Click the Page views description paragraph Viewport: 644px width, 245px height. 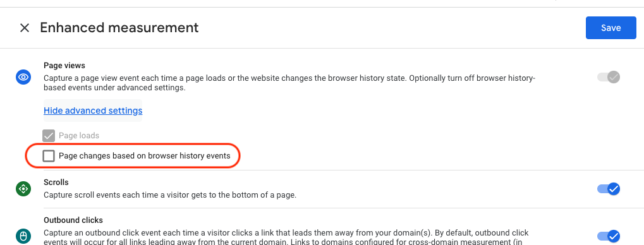click(289, 83)
